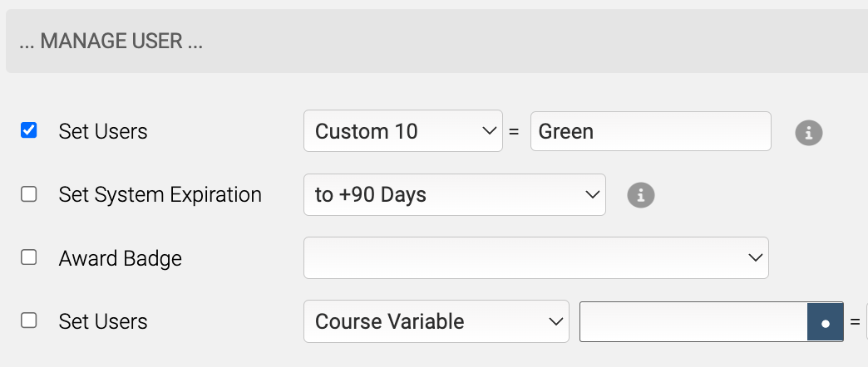Click the Set System Expiration label
The width and height of the screenshot is (868, 367).
click(x=160, y=194)
